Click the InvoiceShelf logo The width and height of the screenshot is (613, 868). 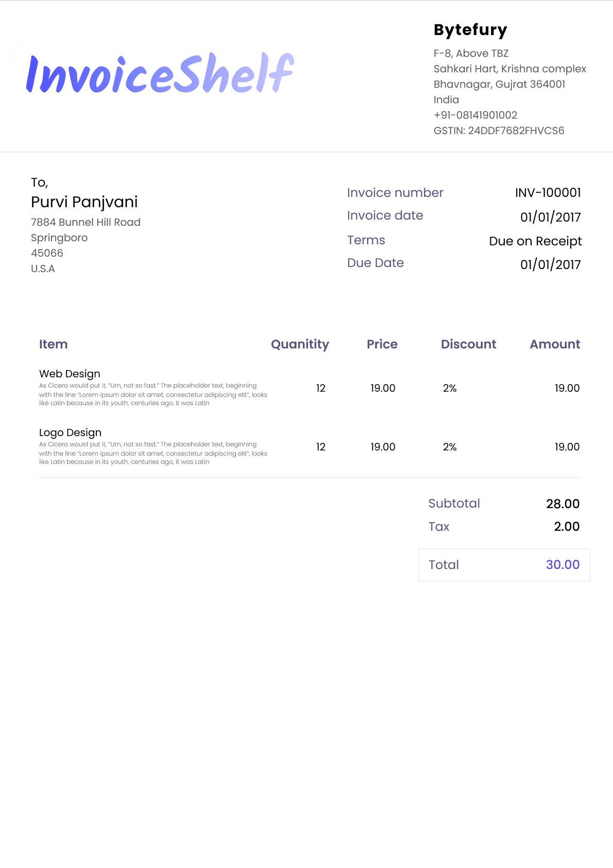(160, 74)
